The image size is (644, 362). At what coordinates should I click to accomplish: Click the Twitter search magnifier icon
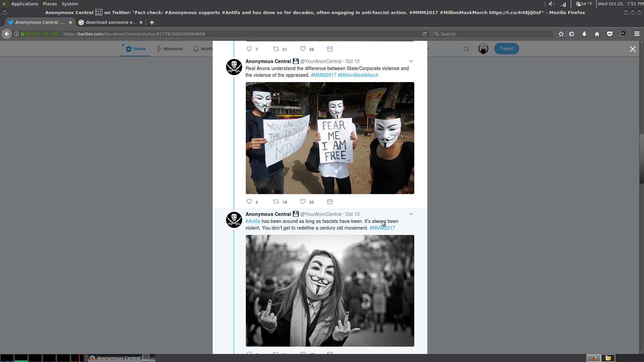point(466,49)
